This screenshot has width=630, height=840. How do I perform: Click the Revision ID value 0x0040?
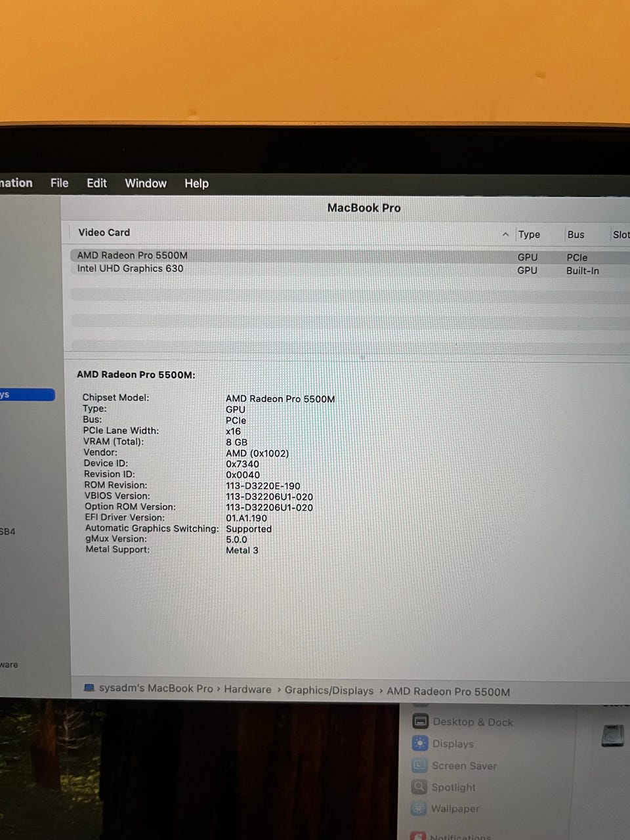tap(243, 475)
